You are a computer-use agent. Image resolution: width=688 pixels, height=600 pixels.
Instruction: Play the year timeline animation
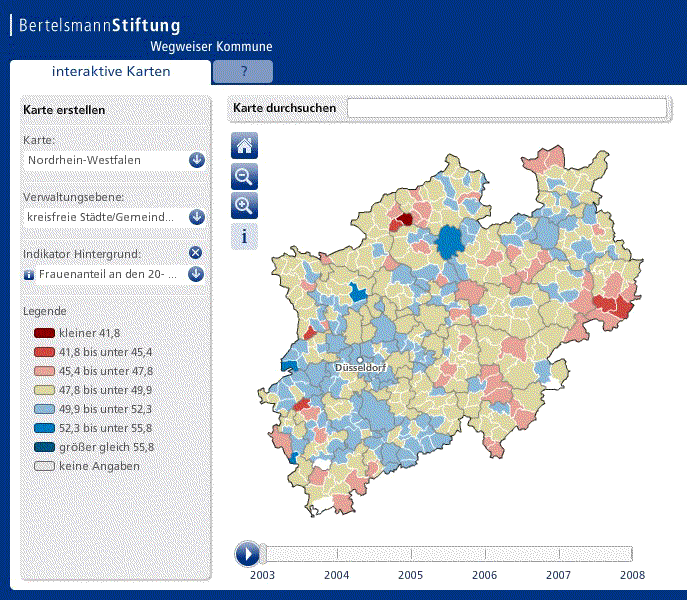point(247,554)
